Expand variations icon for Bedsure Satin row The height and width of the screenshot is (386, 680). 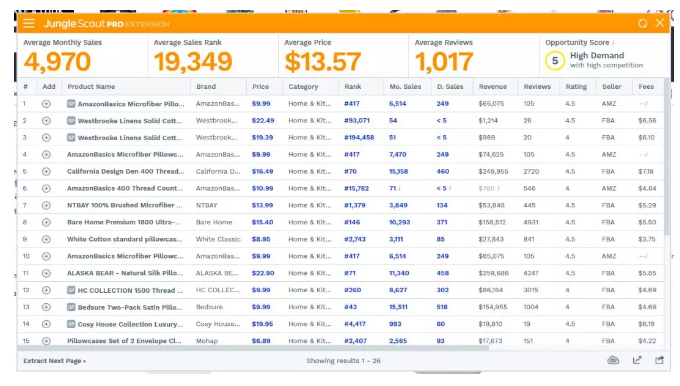coord(71,307)
